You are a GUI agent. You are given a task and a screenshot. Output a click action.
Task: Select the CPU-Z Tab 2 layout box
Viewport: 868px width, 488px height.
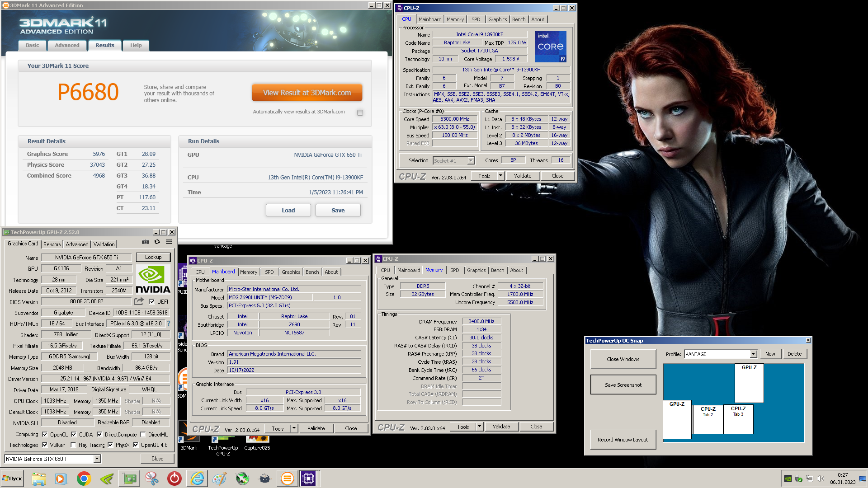[x=708, y=419]
